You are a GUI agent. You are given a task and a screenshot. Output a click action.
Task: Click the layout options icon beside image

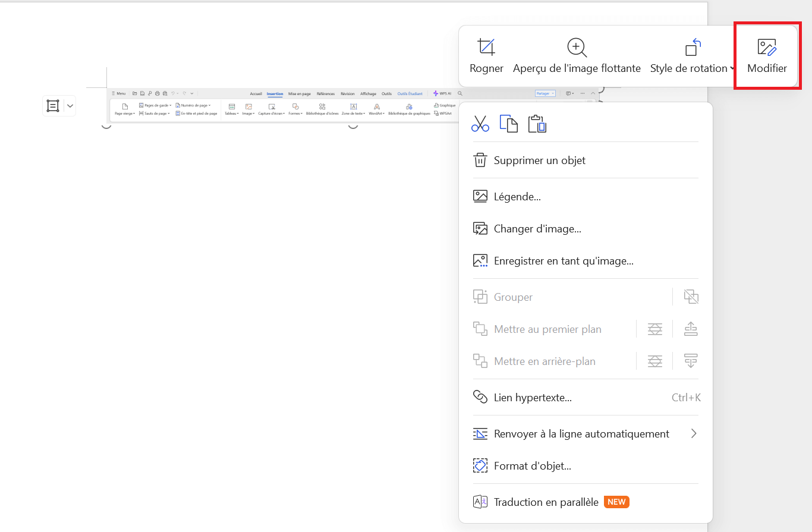tap(53, 106)
